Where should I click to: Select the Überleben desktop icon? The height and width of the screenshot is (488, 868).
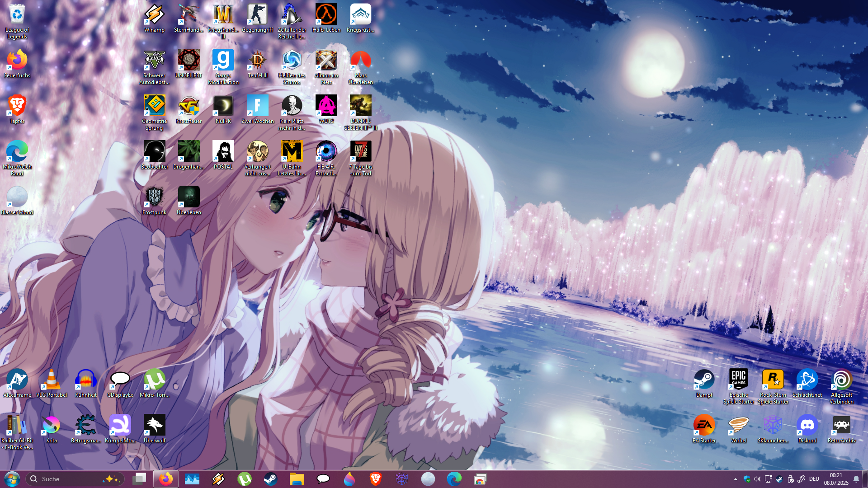[x=189, y=201]
